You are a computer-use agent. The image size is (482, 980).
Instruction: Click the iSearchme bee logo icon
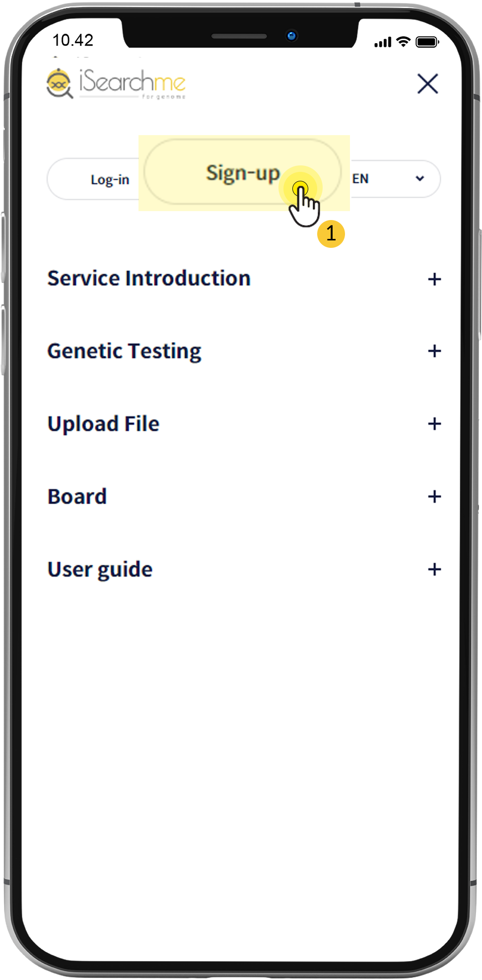(60, 83)
